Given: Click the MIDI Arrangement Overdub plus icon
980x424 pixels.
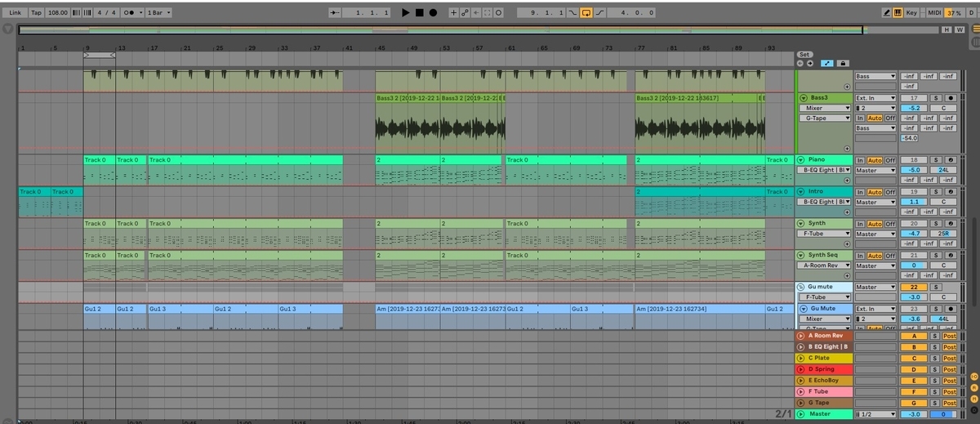Looking at the screenshot, I should point(454,13).
